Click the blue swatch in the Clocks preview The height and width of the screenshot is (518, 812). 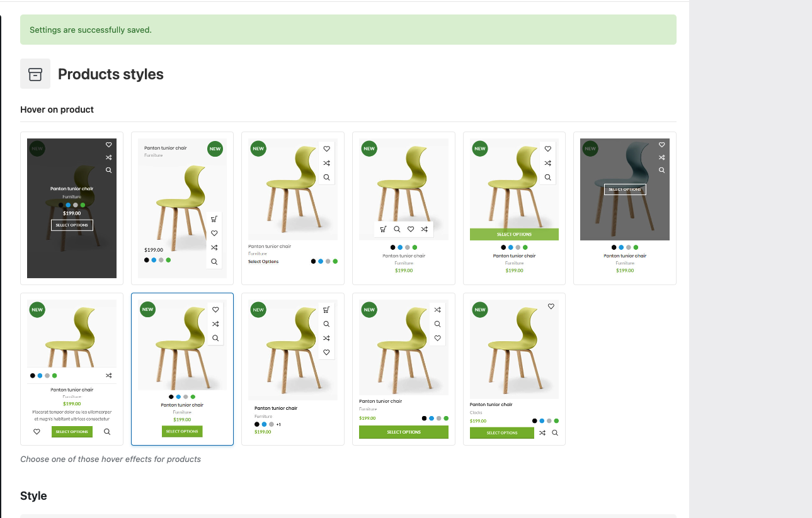pyautogui.click(x=542, y=420)
